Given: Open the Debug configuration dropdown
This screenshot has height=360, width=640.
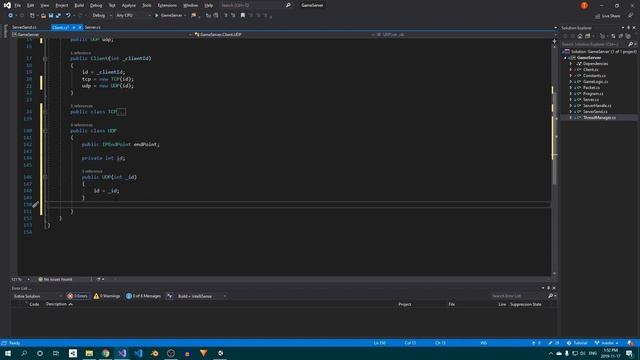Looking at the screenshot, I should [x=101, y=16].
